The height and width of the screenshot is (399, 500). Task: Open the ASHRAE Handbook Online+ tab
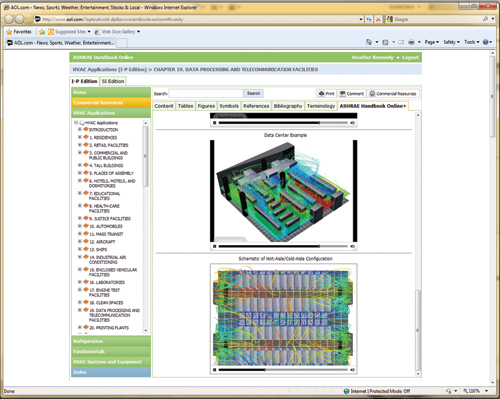pyautogui.click(x=373, y=106)
